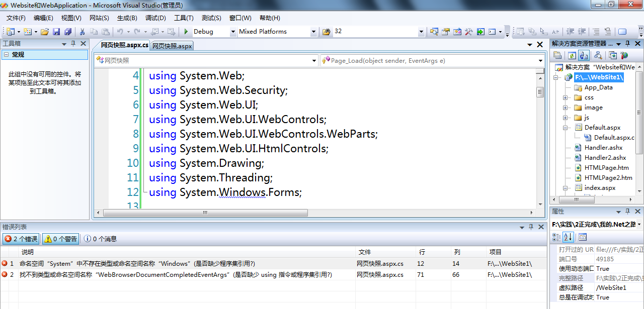Comment out the selected lines
The height and width of the screenshot is (309, 644).
pyautogui.click(x=596, y=32)
